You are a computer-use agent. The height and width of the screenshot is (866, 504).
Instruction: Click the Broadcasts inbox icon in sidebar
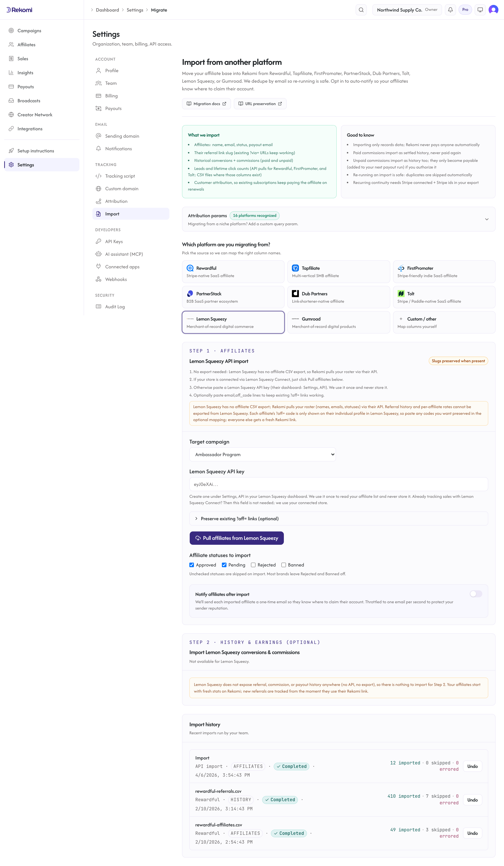[x=11, y=101]
